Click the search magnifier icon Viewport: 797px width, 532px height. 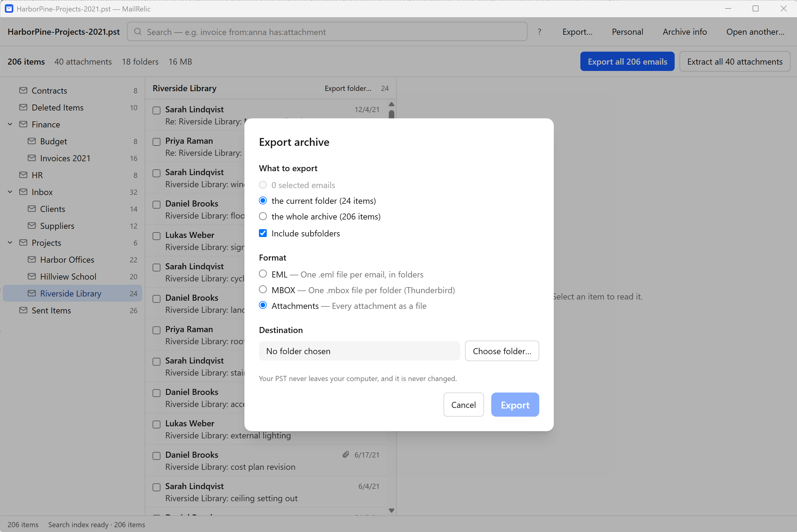coord(137,32)
